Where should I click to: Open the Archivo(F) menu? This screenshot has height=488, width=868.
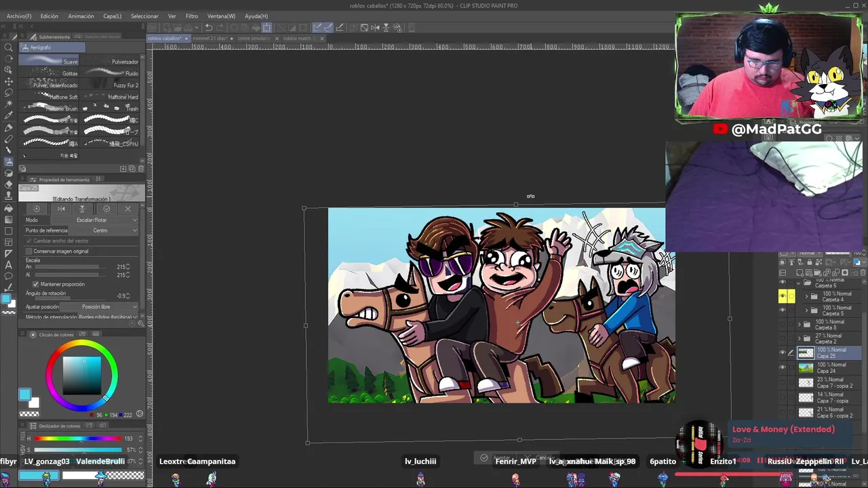(19, 16)
